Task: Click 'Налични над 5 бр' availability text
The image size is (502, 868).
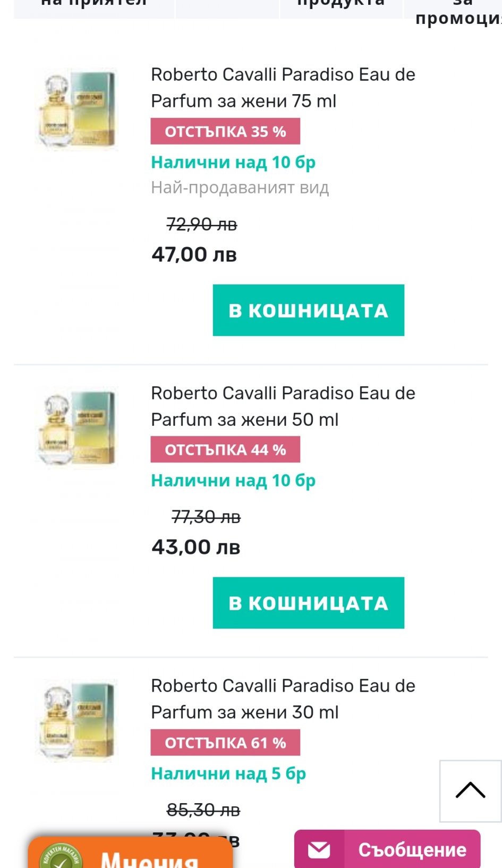Action: coord(228,773)
